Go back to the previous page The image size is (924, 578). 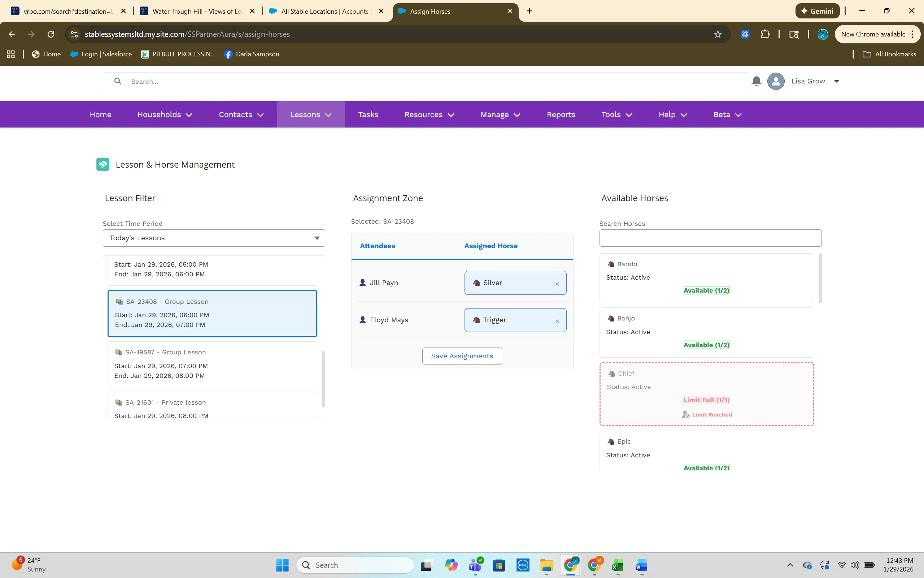12,34
